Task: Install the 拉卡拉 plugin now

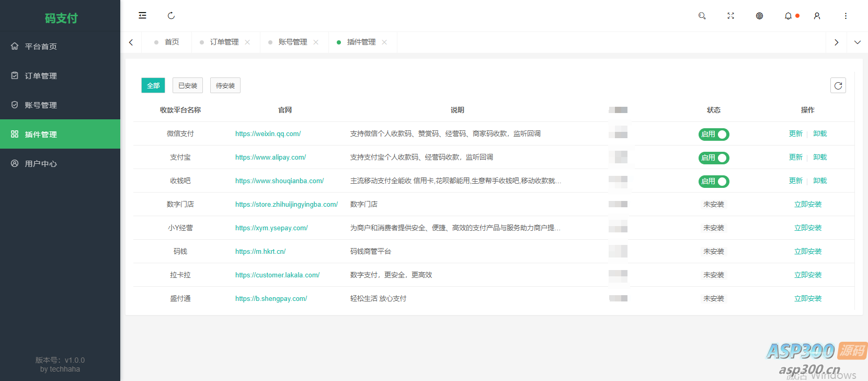Action: tap(807, 275)
